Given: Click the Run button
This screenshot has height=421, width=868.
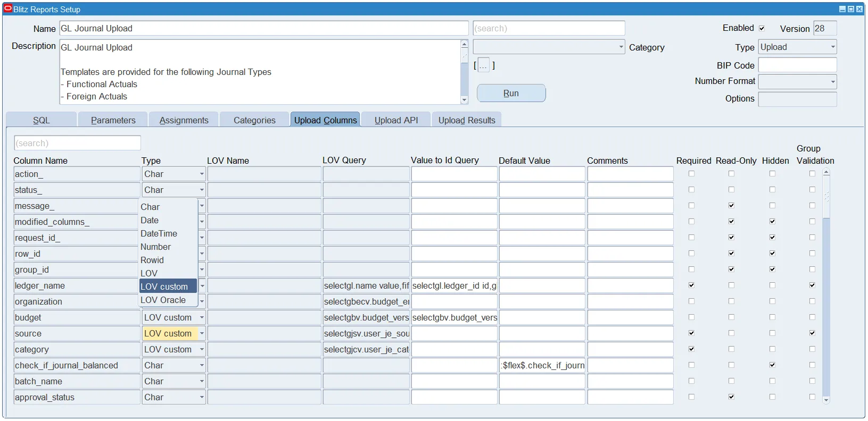Looking at the screenshot, I should click(511, 93).
